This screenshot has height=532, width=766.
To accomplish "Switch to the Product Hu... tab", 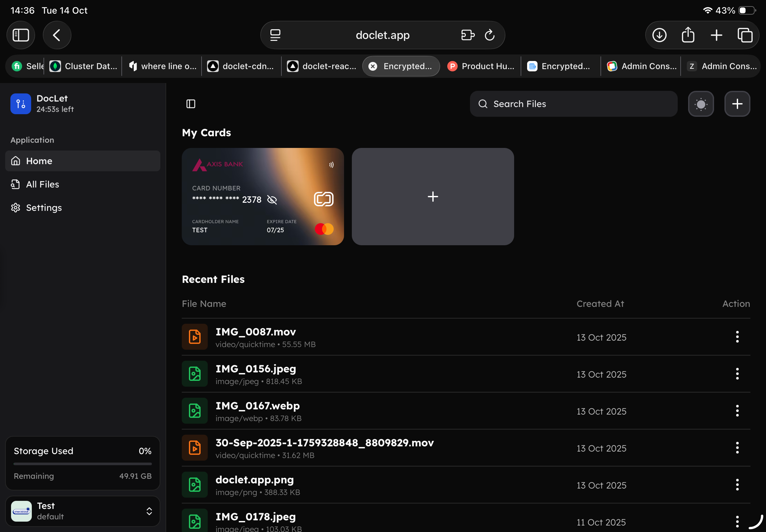I will 481,66.
